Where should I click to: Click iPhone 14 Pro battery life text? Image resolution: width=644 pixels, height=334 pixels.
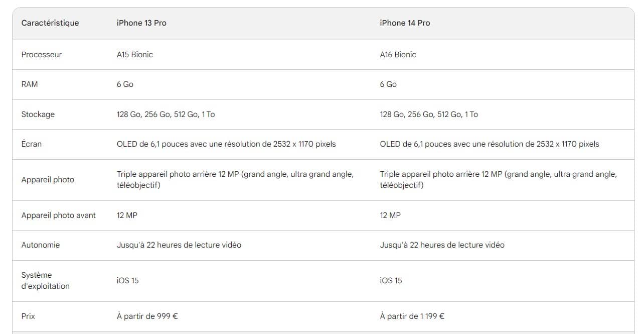442,245
